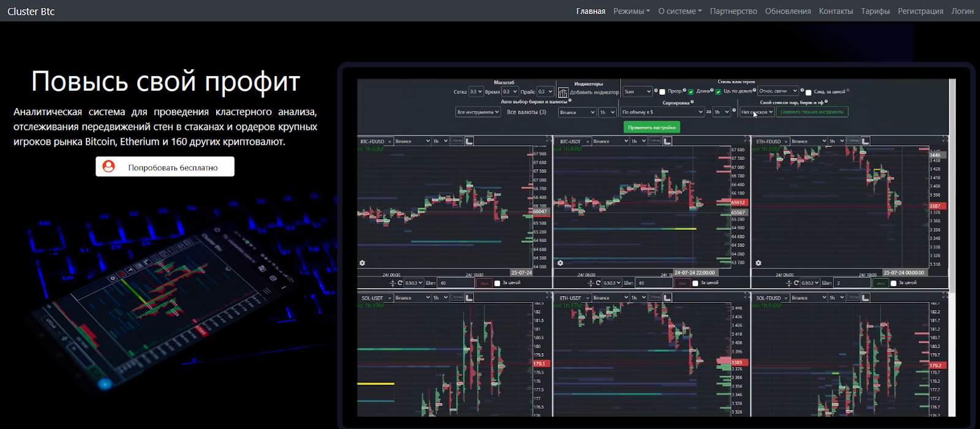This screenshot has height=429, width=980.
Task: Click vertical align icon below ETH-FDUSD chart
Action: click(789, 283)
